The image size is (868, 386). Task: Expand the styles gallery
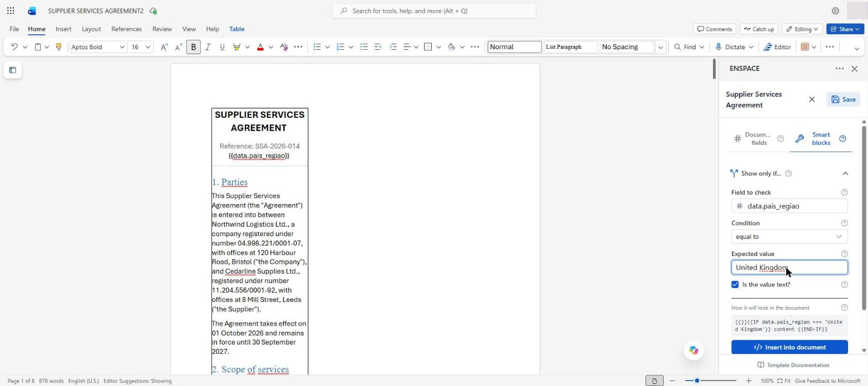(x=660, y=47)
